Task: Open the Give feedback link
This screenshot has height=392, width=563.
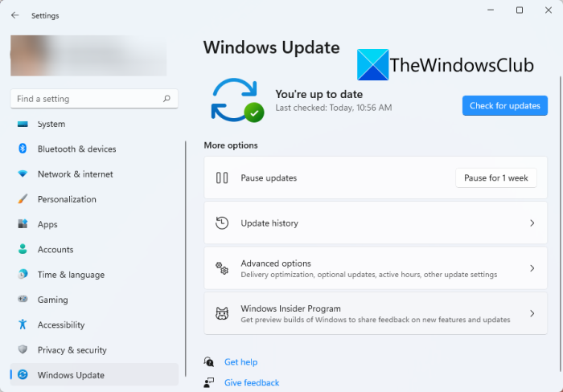Action: [252, 382]
